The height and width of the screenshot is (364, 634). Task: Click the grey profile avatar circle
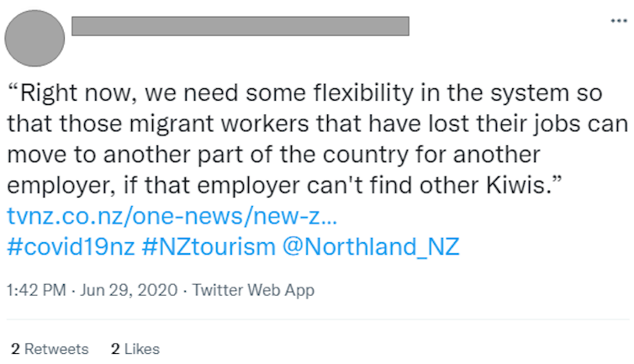click(34, 37)
